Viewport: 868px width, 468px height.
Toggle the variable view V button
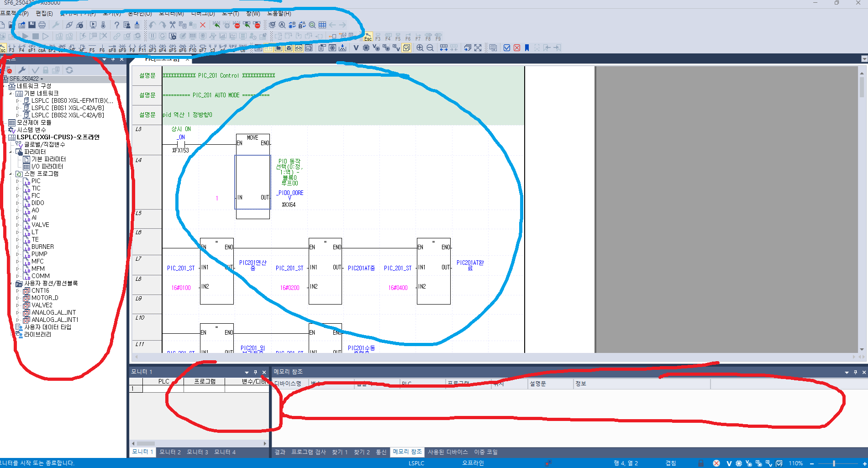356,48
